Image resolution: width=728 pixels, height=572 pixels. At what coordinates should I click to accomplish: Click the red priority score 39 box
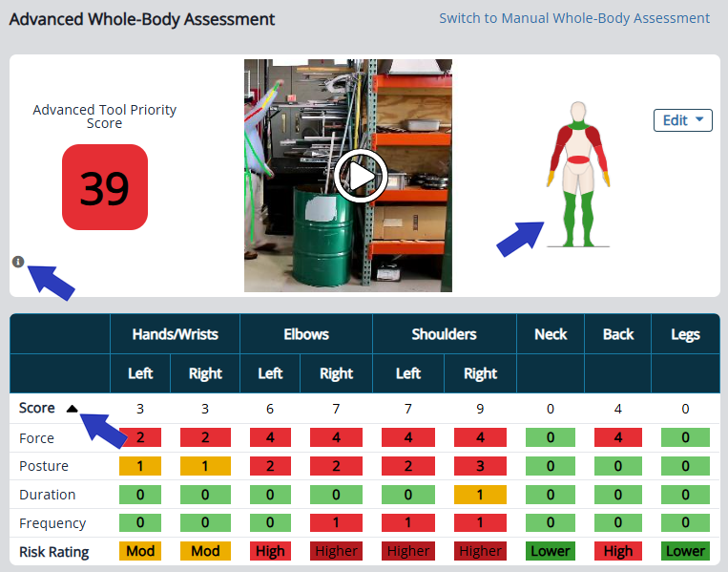point(105,187)
